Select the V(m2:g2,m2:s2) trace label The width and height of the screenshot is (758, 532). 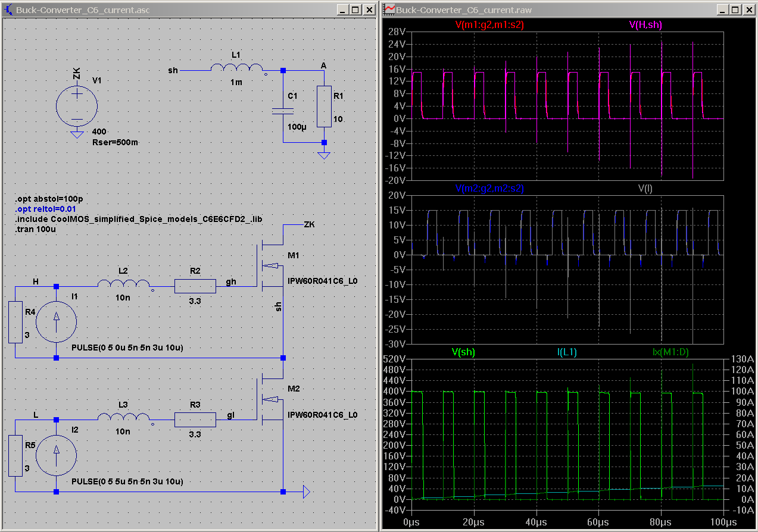pyautogui.click(x=489, y=188)
